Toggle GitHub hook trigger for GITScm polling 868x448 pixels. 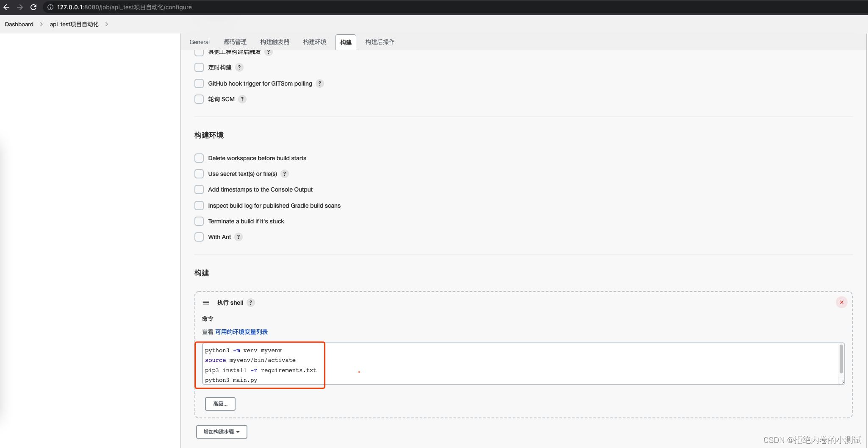click(199, 83)
